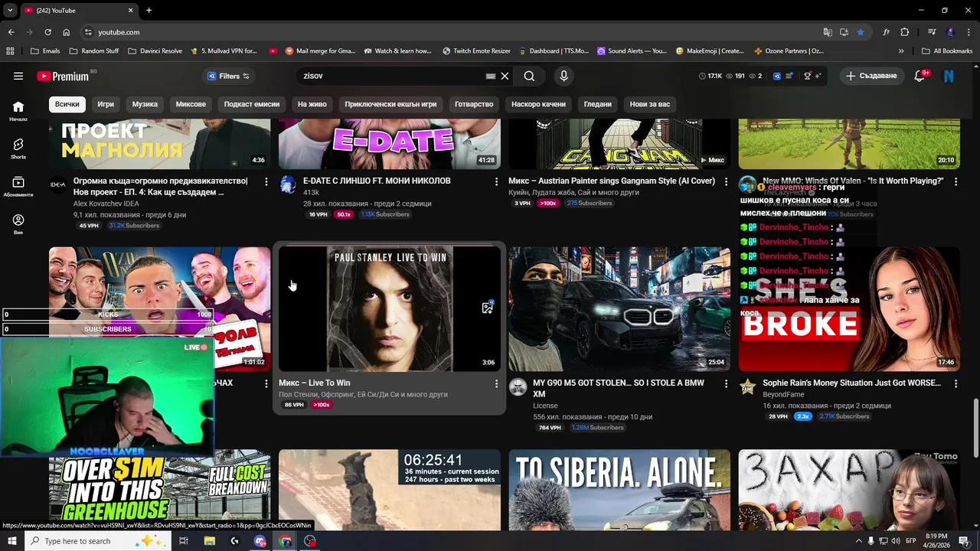Go to browser home page icon
This screenshot has width=980, height=551.
[66, 32]
